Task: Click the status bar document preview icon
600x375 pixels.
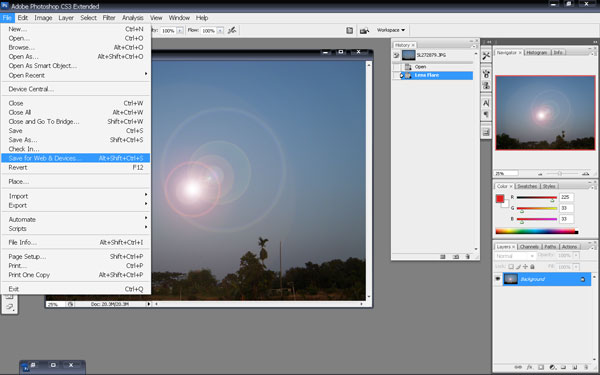Action: tap(70, 304)
